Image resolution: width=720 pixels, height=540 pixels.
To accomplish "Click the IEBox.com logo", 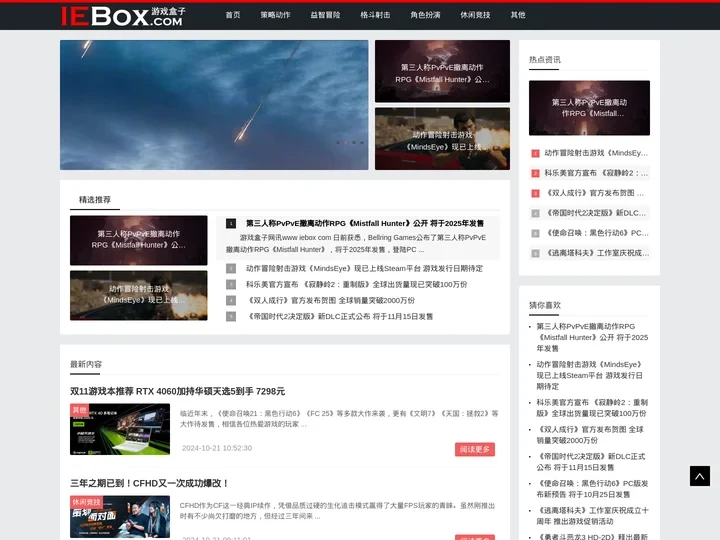I will click(x=123, y=16).
